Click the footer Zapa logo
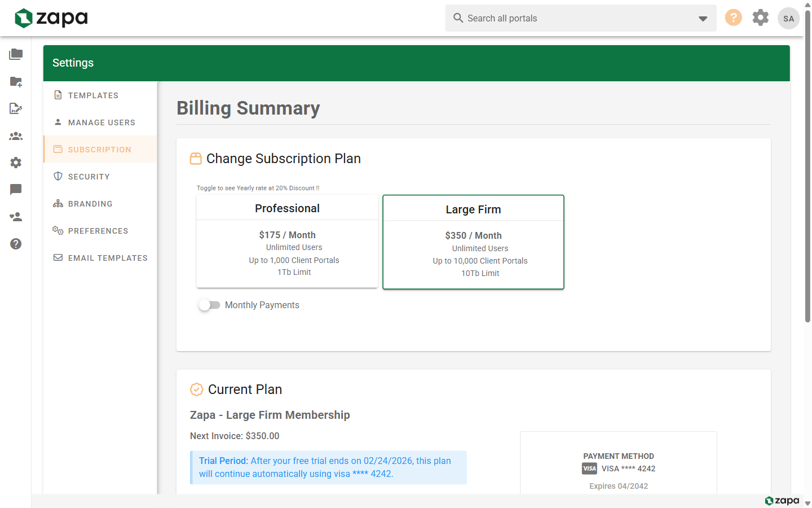Viewport: 812px width, 508px height. 782,501
